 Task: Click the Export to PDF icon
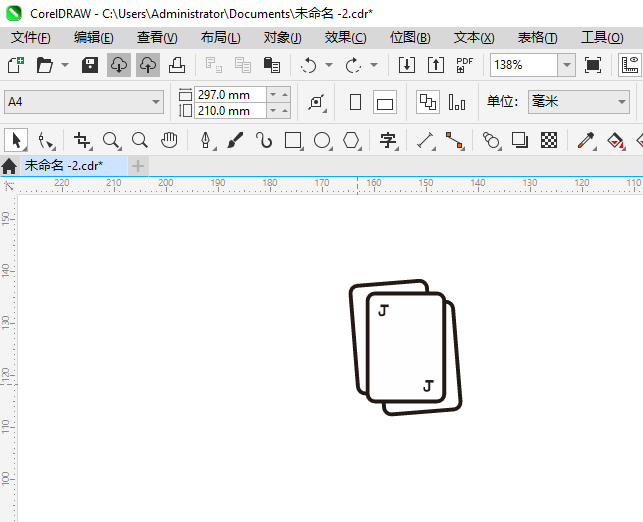(465, 65)
